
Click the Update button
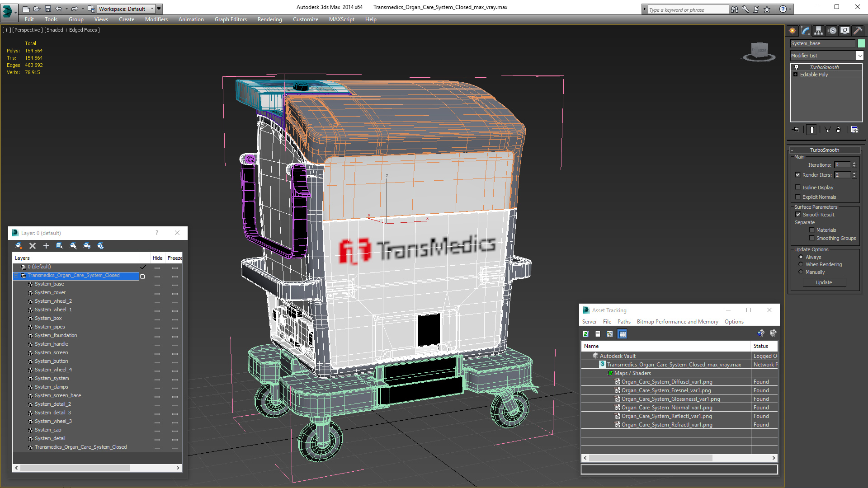tap(824, 282)
